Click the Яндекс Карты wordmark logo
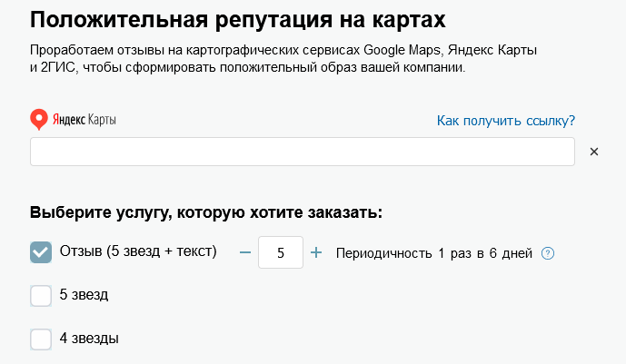The image size is (626, 364). (x=84, y=121)
